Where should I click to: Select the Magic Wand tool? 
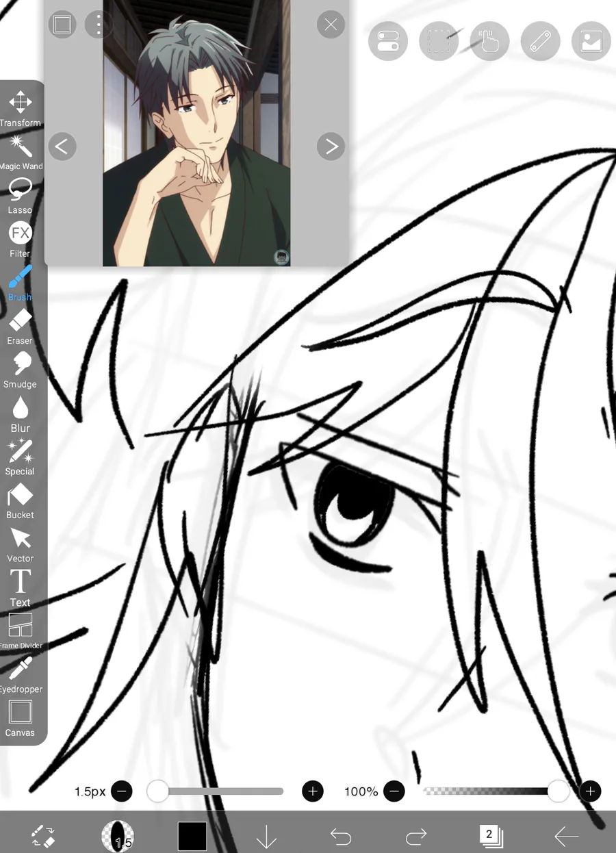pyautogui.click(x=20, y=152)
